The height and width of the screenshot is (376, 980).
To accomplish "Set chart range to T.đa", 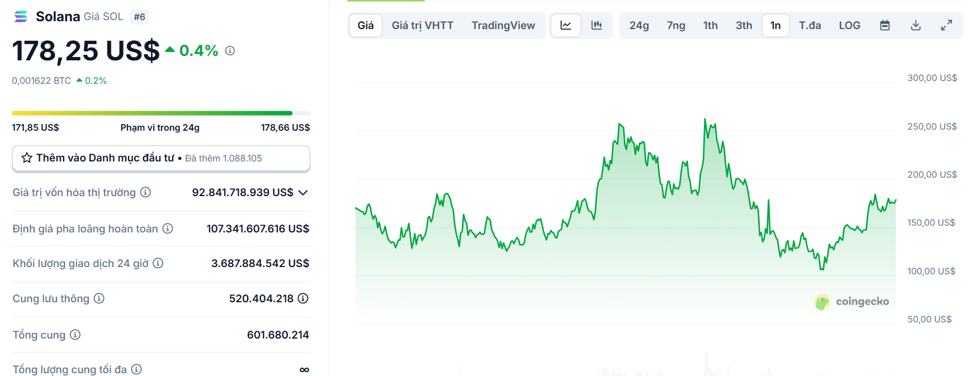I will [x=809, y=25].
